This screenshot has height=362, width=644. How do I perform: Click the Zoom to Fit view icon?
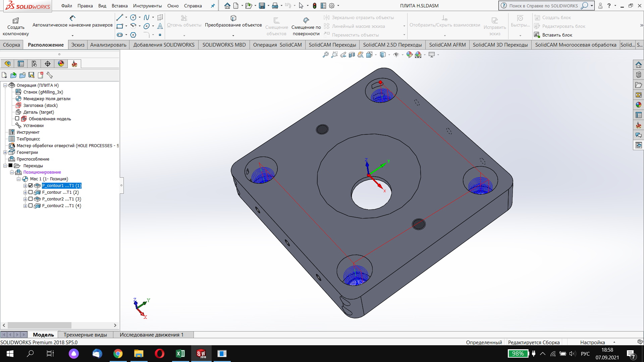pyautogui.click(x=325, y=55)
